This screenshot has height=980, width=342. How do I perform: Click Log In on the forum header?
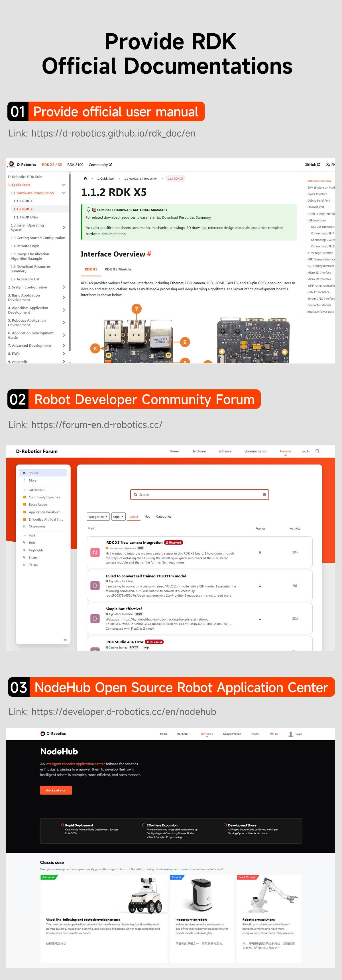pyautogui.click(x=306, y=451)
